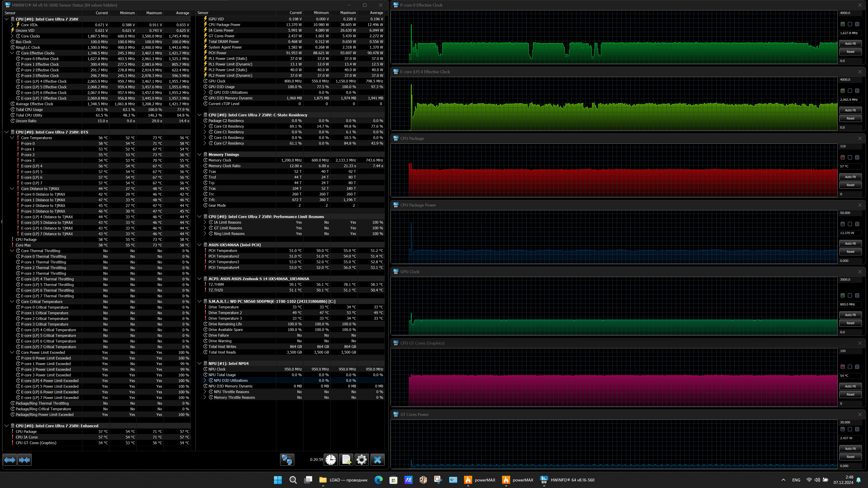The height and width of the screenshot is (488, 868).
Task: Expand the Core VIDs row
Action: tap(12, 25)
